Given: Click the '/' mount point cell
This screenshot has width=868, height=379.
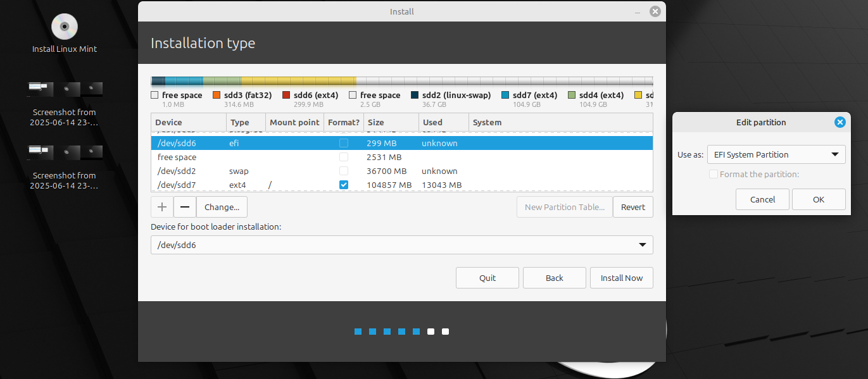Looking at the screenshot, I should [270, 185].
